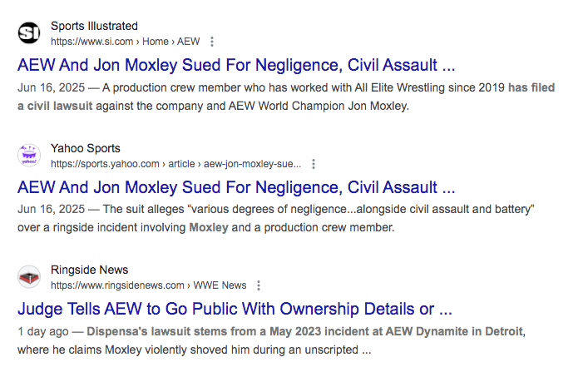Click the ringsidenews.com WWE News breadcrumb
The width and height of the screenshot is (588, 382).
[x=148, y=285]
